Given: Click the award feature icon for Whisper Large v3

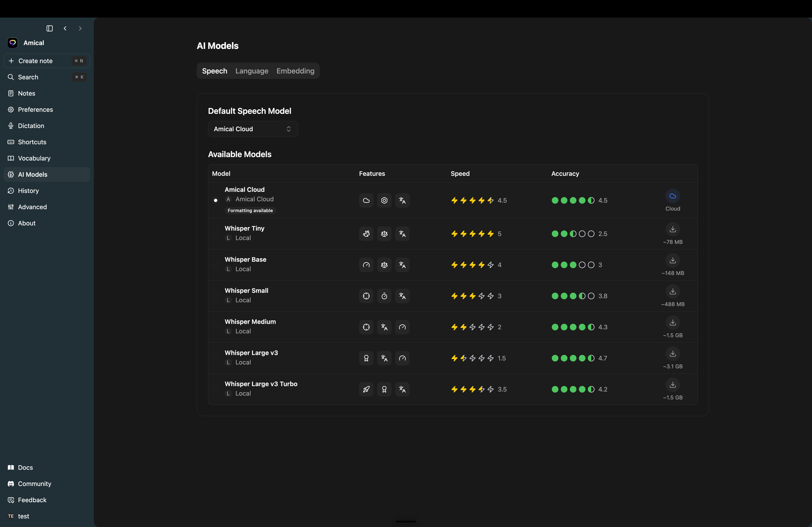Looking at the screenshot, I should tap(366, 358).
